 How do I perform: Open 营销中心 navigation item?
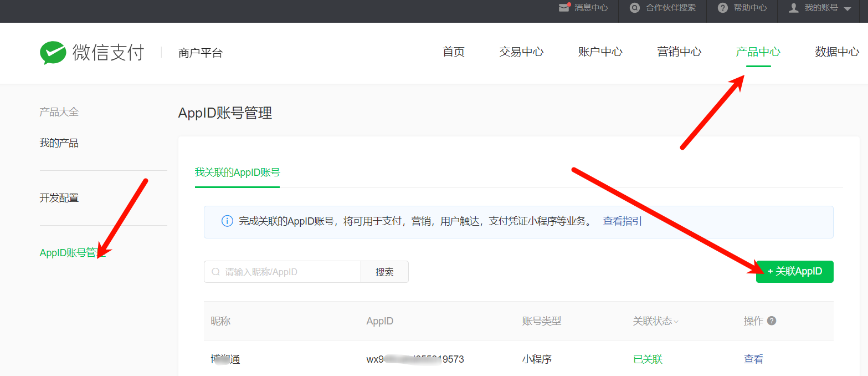(x=679, y=52)
